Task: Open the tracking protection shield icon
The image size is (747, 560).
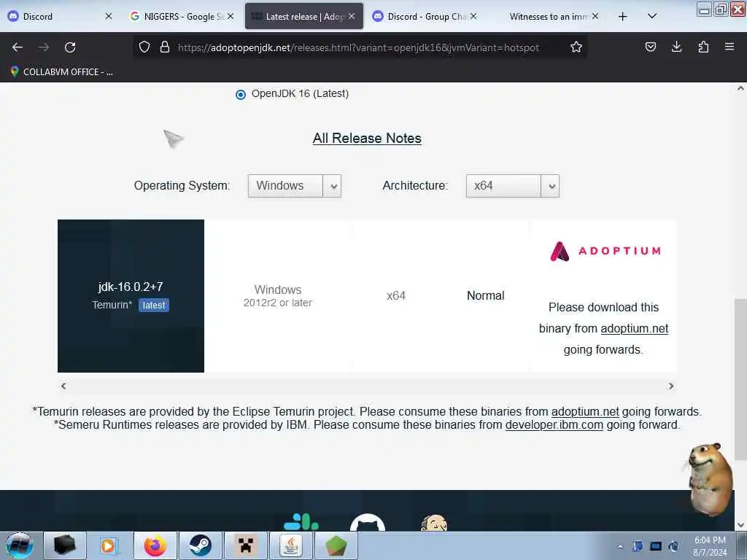Action: [144, 47]
